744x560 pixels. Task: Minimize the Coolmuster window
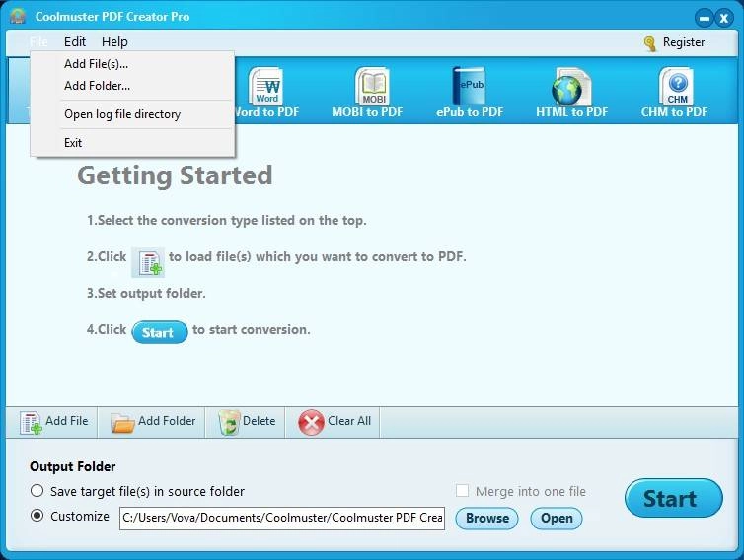tap(705, 19)
